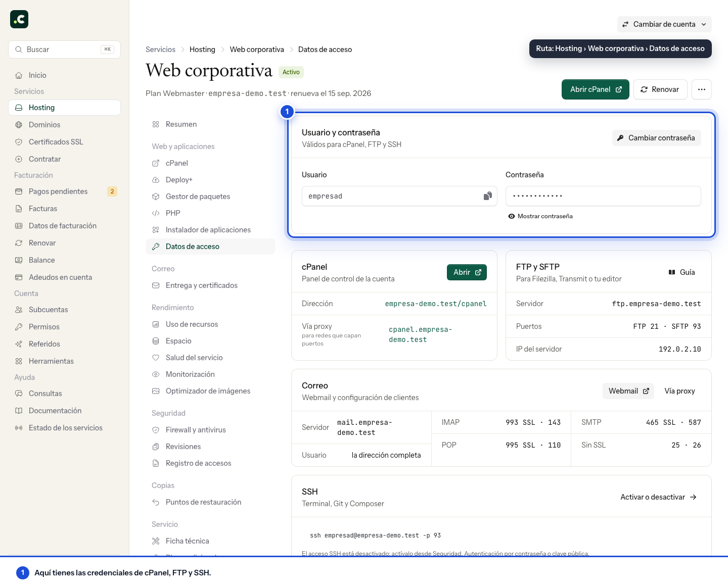Click the Documentación book icon
Image resolution: width=728 pixels, height=588 pixels.
tap(19, 411)
